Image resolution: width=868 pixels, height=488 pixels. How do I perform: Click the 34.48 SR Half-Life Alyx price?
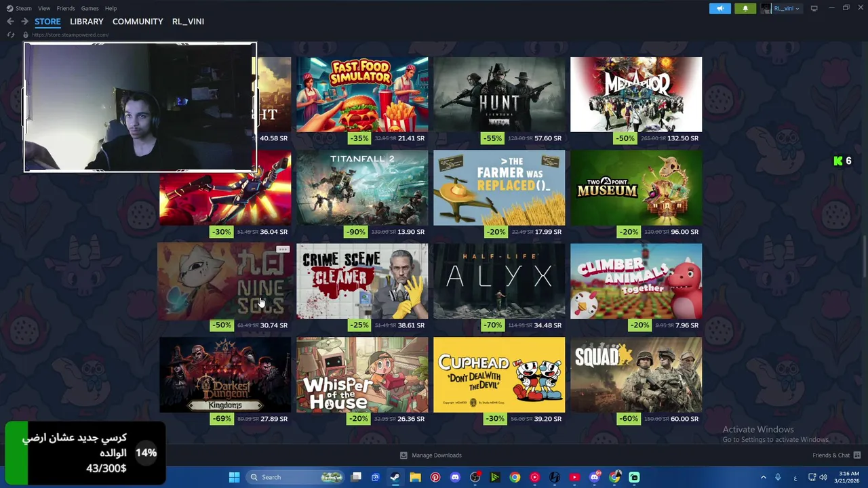pos(547,325)
